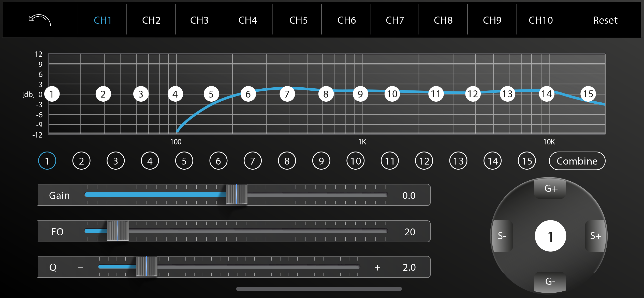Click the horizontal scrollbar at the bottom
The height and width of the screenshot is (298, 644).
(319, 289)
